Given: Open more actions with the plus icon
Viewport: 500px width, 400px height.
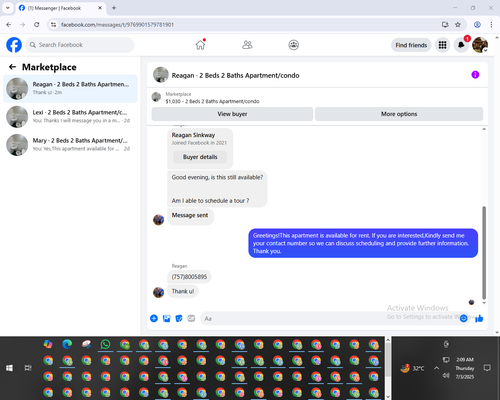Looking at the screenshot, I should (x=154, y=318).
